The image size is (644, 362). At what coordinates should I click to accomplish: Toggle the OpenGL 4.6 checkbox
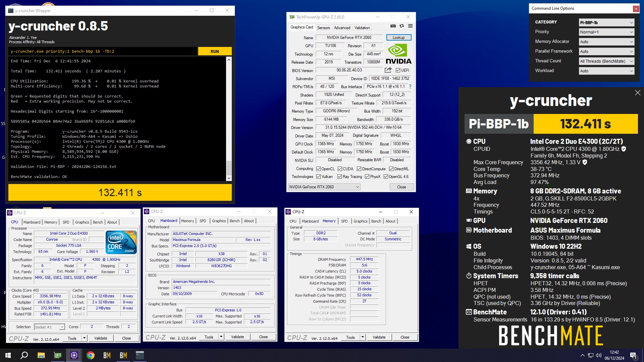point(386,177)
